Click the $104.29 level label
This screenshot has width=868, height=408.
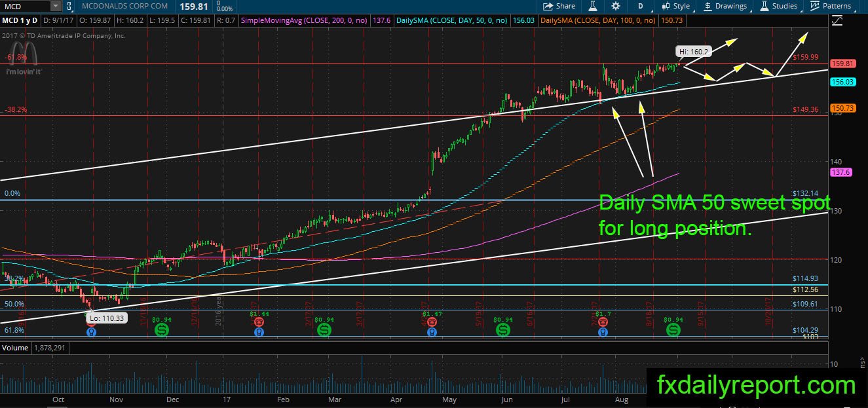coord(804,329)
